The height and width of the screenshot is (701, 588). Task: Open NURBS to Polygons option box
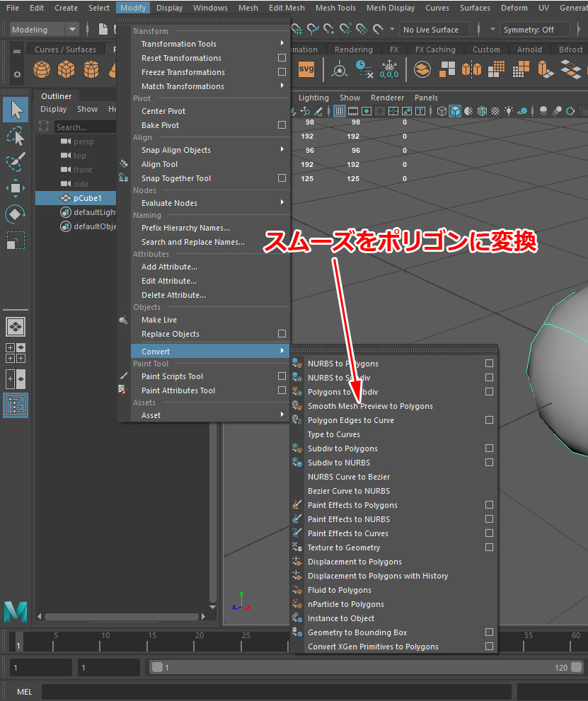click(489, 364)
